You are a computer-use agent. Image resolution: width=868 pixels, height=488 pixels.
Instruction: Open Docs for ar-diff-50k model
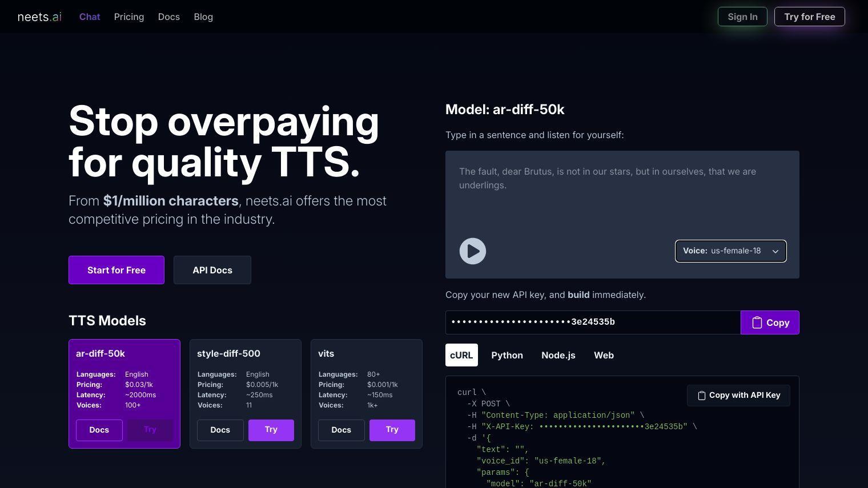[99, 430]
